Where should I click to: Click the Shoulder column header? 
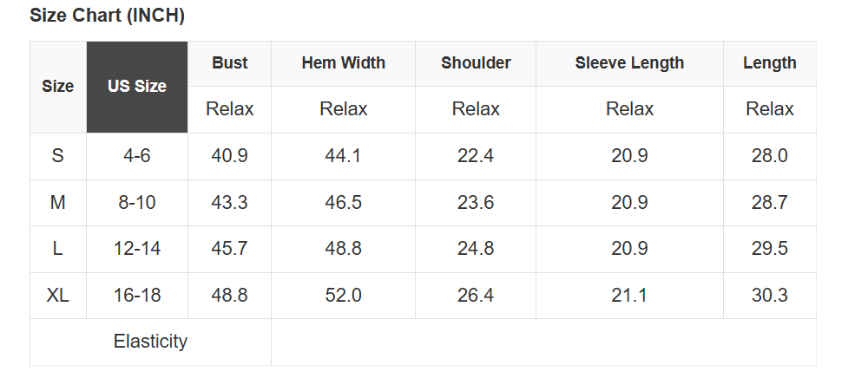(476, 63)
